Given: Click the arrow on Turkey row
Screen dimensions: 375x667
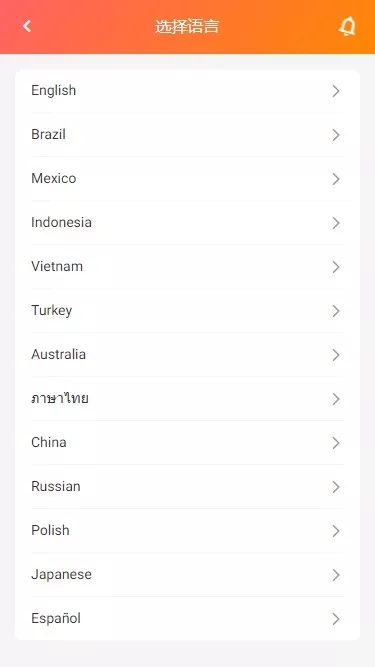Looking at the screenshot, I should [x=336, y=311].
